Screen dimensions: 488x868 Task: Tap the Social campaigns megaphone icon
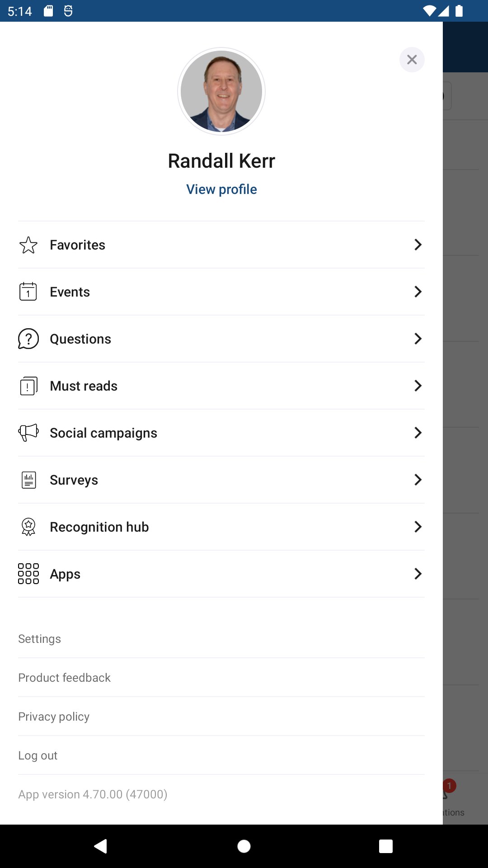[28, 433]
